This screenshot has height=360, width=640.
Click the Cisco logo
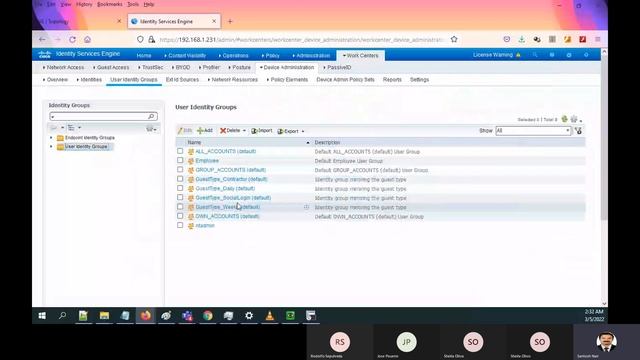click(x=44, y=54)
